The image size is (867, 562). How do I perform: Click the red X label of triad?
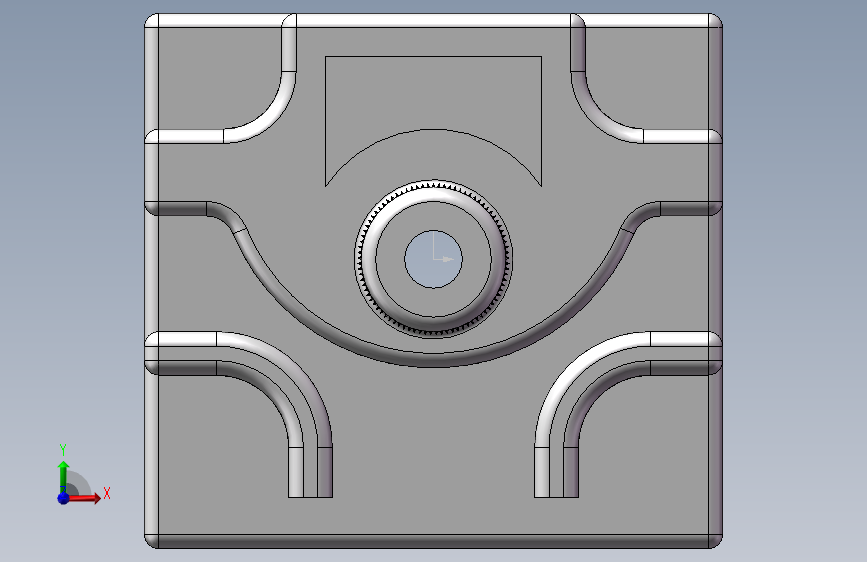click(x=107, y=493)
